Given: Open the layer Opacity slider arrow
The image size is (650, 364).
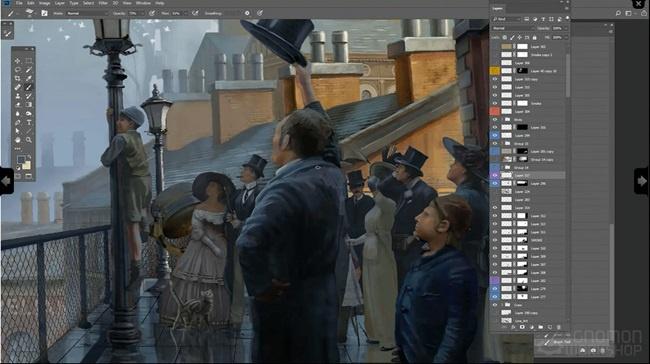Looking at the screenshot, I should pos(566,28).
